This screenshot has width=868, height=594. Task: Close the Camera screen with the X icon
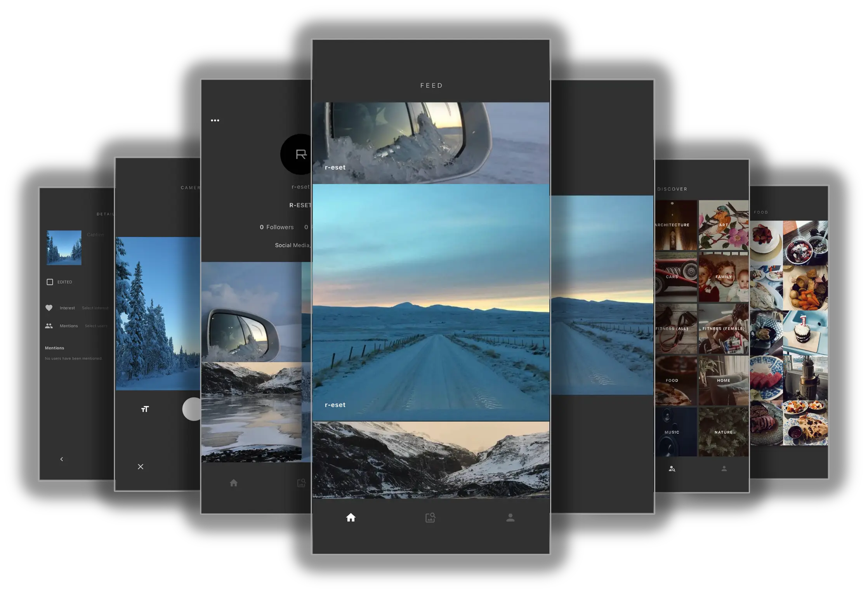141,467
